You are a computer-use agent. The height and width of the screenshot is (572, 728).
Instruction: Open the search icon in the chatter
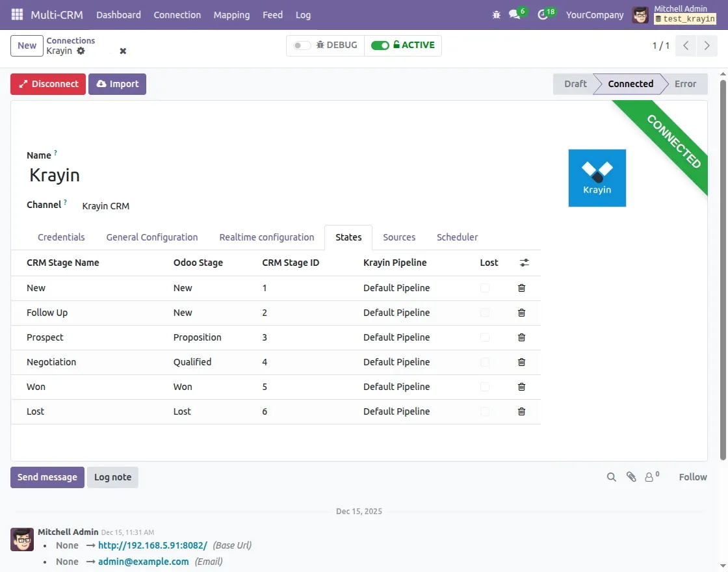click(611, 476)
